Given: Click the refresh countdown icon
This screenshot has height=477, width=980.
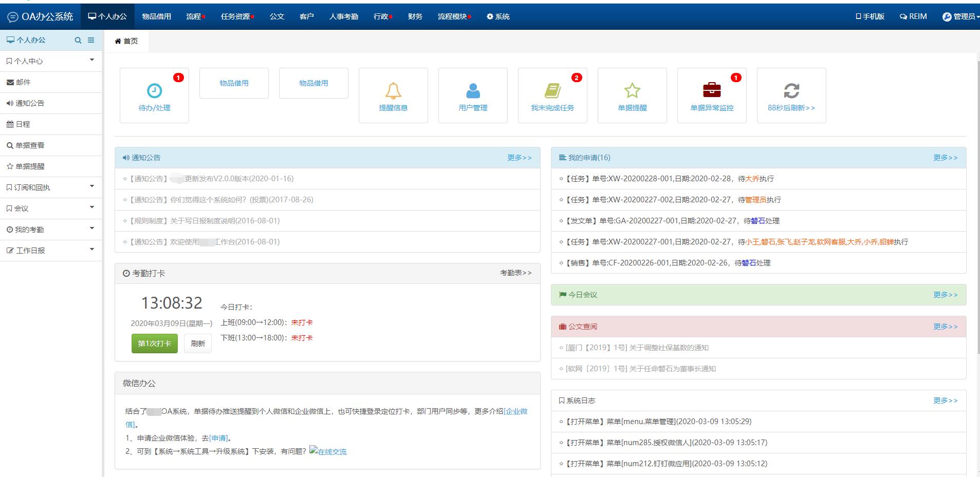Looking at the screenshot, I should [791, 91].
